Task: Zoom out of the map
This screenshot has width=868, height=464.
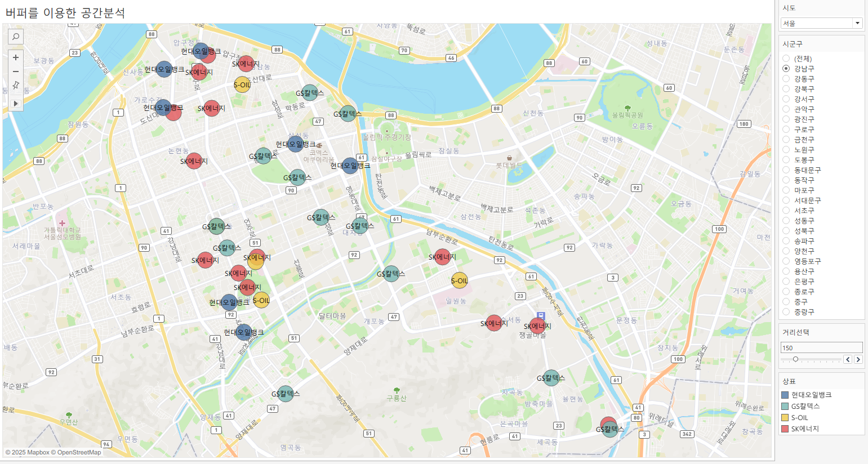Action: [x=16, y=72]
